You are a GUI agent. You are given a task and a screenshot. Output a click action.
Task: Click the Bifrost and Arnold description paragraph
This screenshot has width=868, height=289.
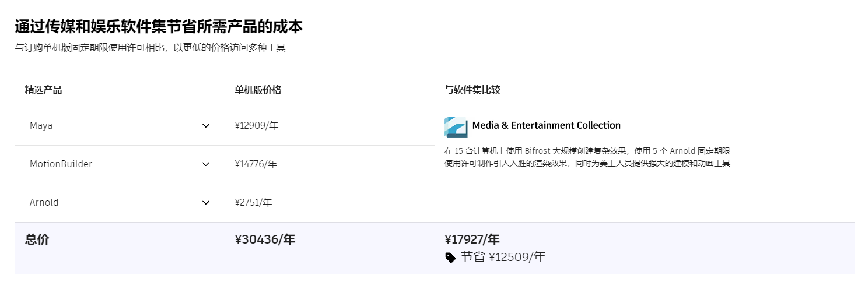[587, 157]
